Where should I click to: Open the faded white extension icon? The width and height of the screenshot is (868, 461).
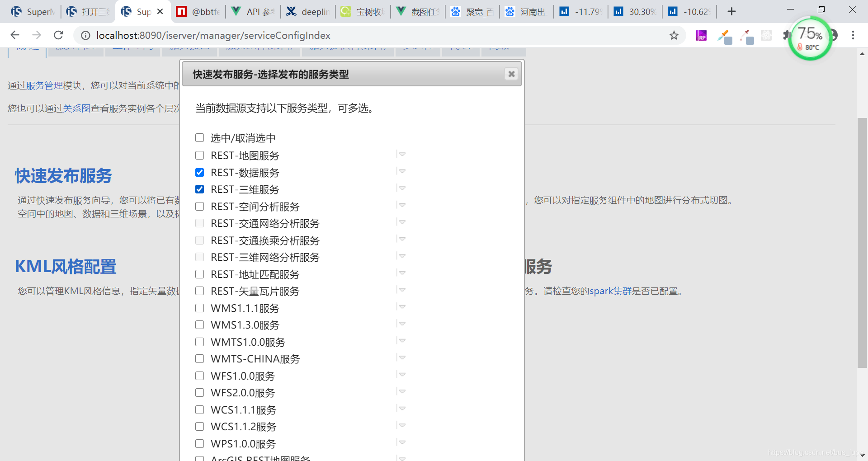pyautogui.click(x=766, y=35)
